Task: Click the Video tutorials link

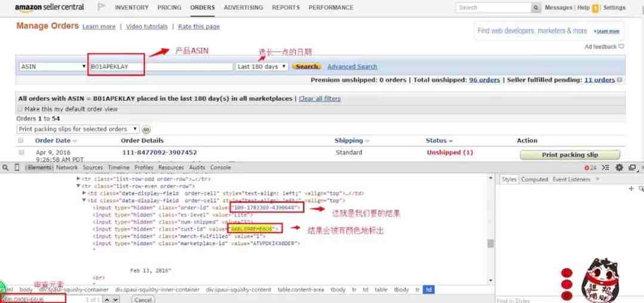Action: point(147,27)
